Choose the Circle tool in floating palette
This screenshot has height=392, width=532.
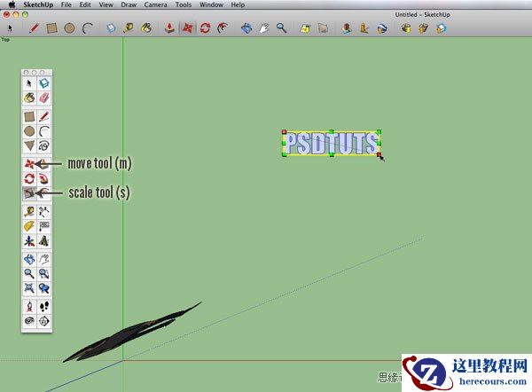[x=29, y=131]
